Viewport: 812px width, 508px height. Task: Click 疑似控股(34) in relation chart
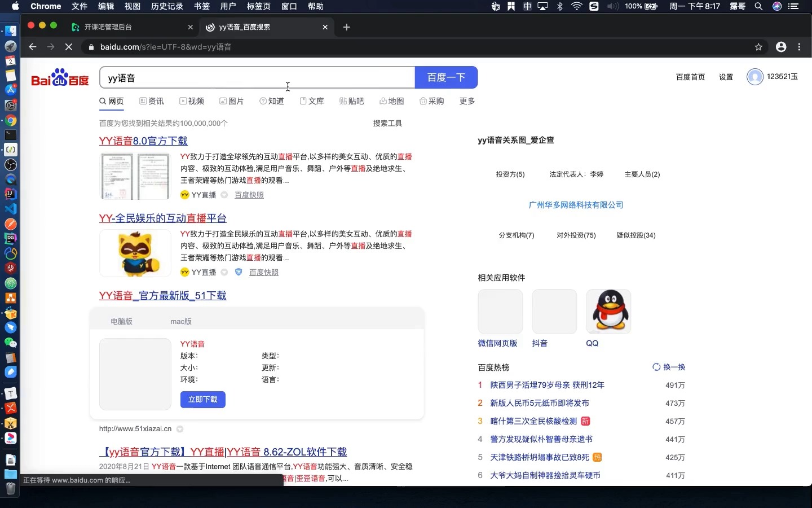tap(636, 235)
